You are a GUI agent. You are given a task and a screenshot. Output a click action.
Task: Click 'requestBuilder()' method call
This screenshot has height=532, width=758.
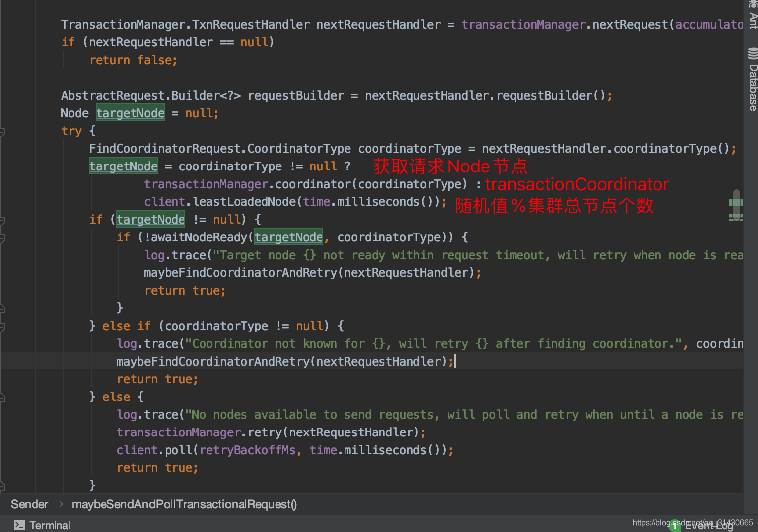click(551, 96)
